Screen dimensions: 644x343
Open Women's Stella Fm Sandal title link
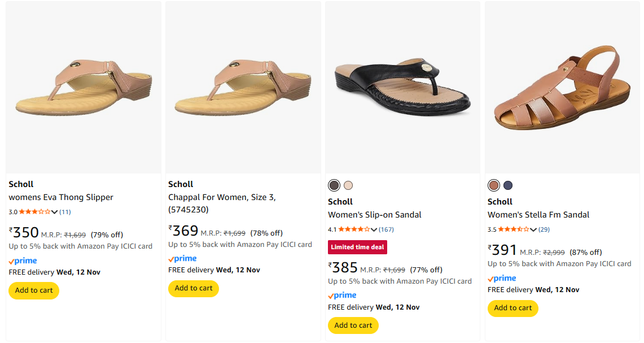pos(538,215)
